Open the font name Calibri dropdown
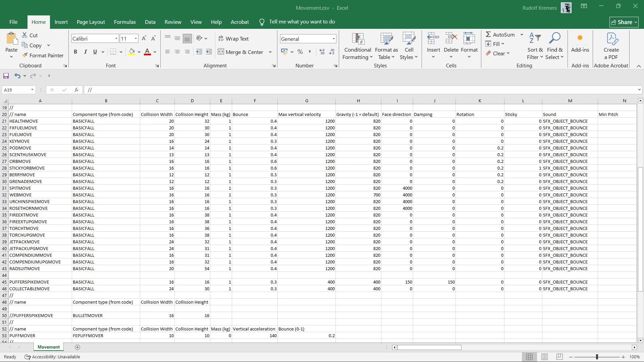644x362 pixels. [x=116, y=39]
